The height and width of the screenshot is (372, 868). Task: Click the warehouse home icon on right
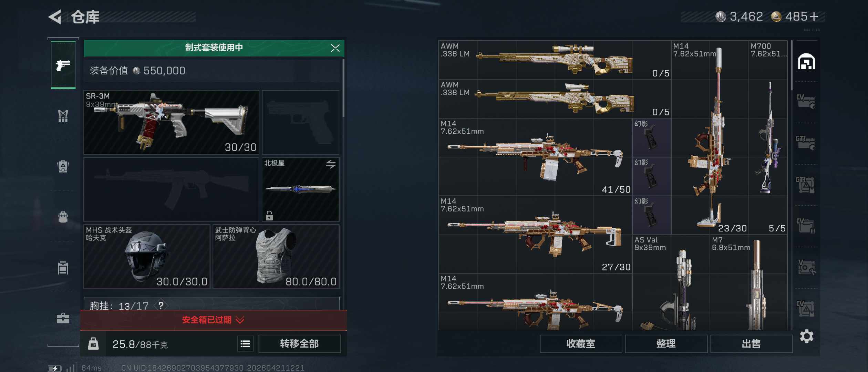(806, 62)
